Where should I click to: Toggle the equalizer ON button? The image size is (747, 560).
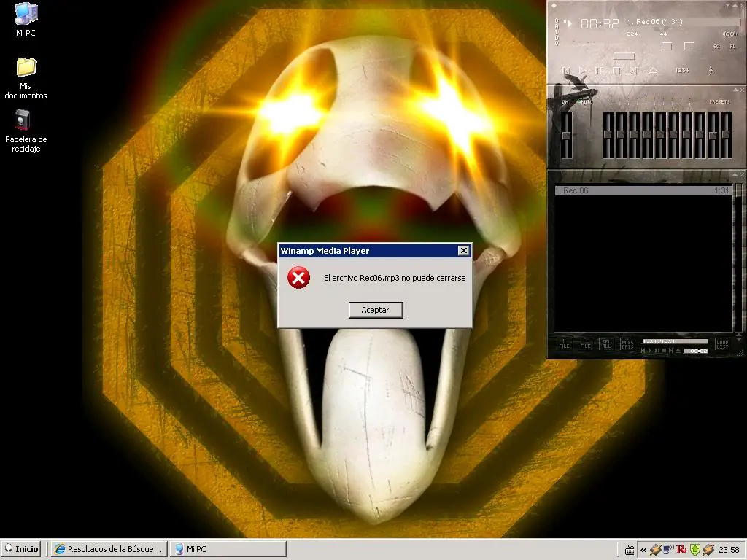pyautogui.click(x=565, y=102)
